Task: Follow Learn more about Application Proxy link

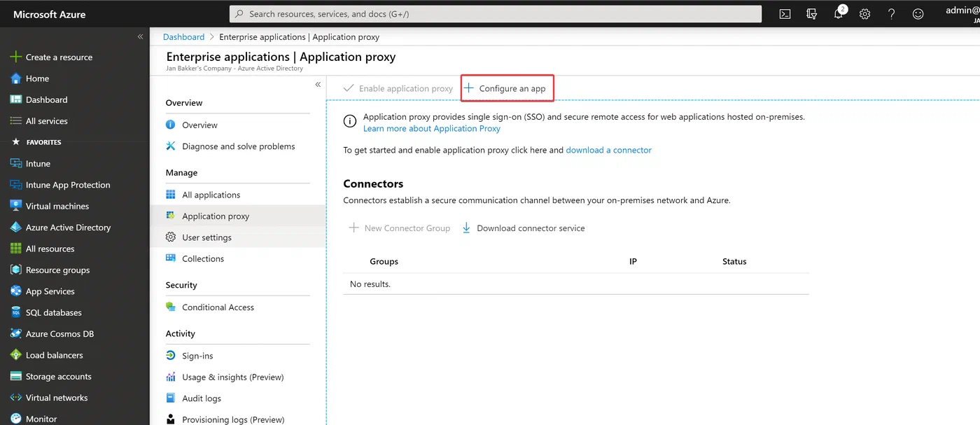Action: click(x=432, y=129)
